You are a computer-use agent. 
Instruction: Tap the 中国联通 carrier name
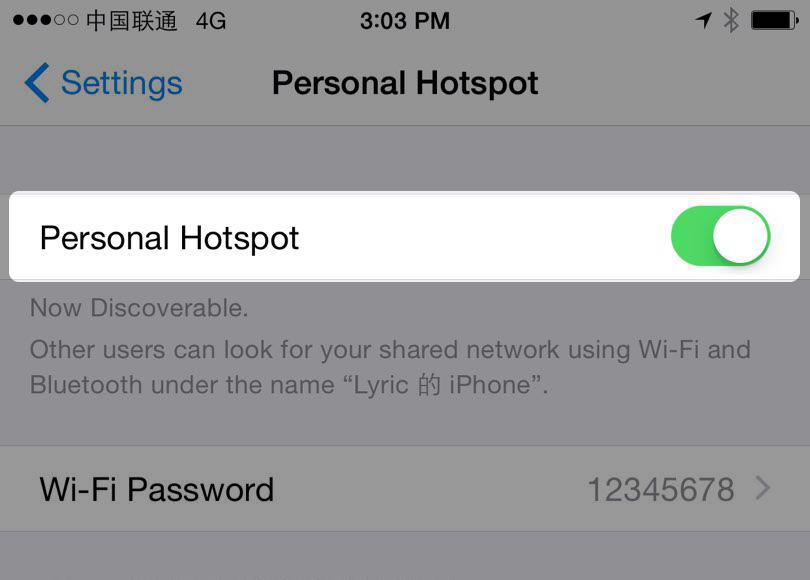[x=131, y=21]
